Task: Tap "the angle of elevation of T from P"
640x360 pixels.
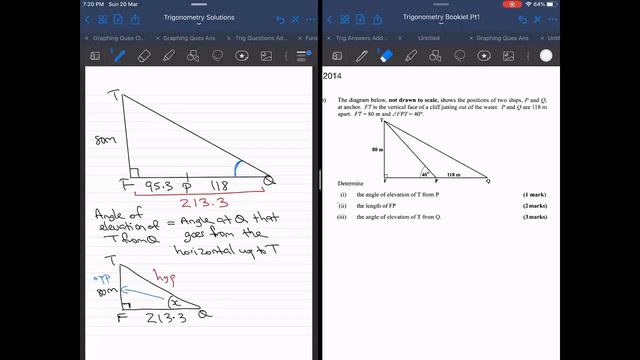Action: pos(398,195)
